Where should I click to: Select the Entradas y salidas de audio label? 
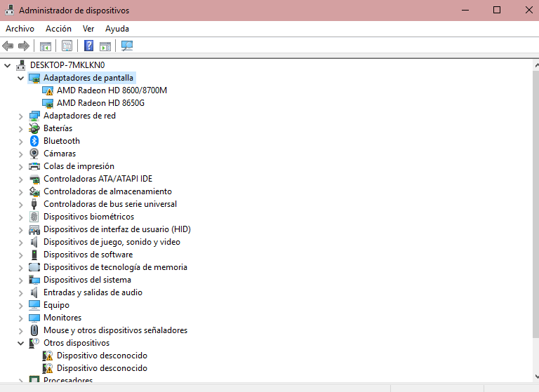click(x=93, y=292)
